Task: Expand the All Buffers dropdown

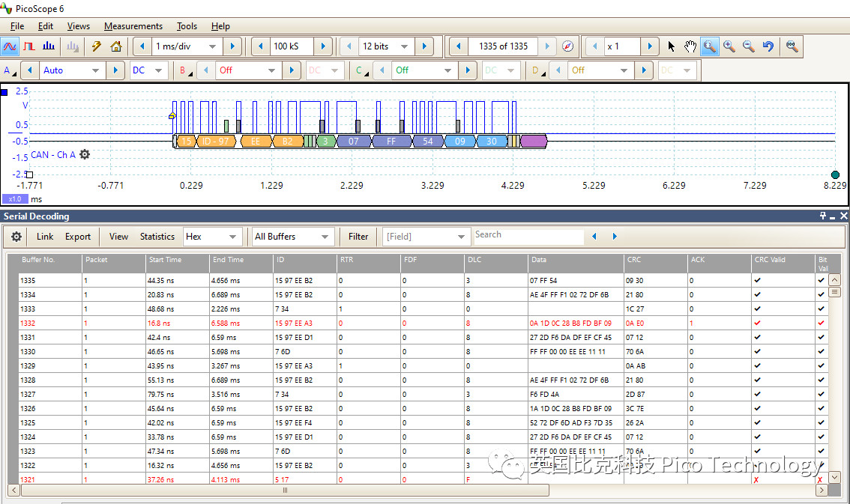Action: click(x=325, y=237)
